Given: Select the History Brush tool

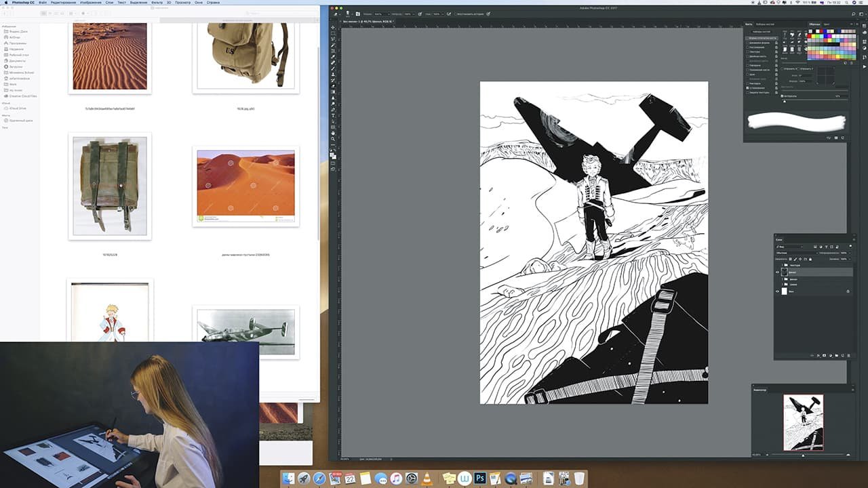Looking at the screenshot, I should (333, 80).
